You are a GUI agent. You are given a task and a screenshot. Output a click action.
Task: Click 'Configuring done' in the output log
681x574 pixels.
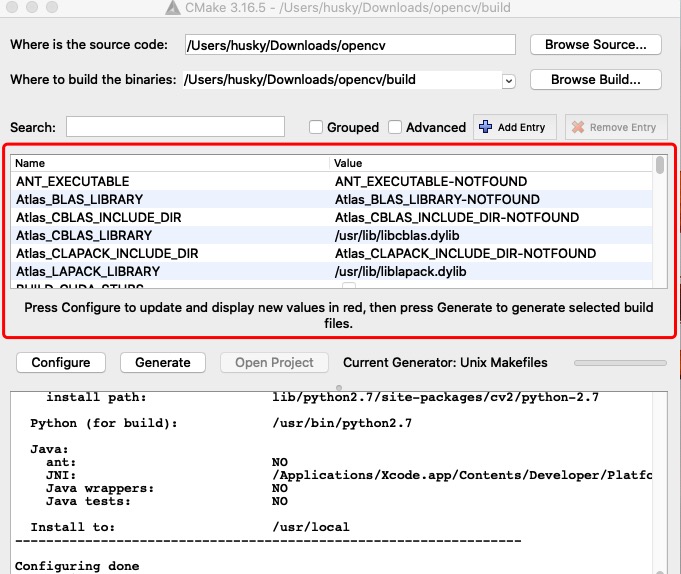(x=77, y=566)
